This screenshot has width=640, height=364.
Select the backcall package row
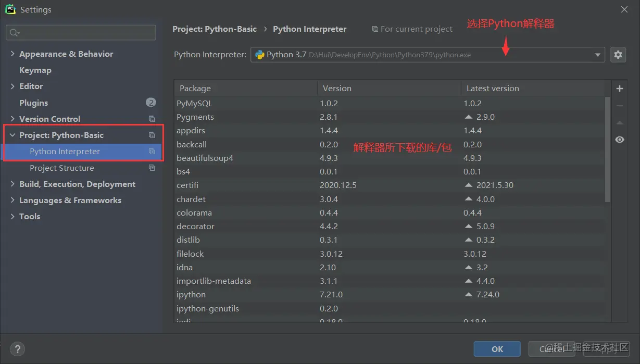[390, 144]
